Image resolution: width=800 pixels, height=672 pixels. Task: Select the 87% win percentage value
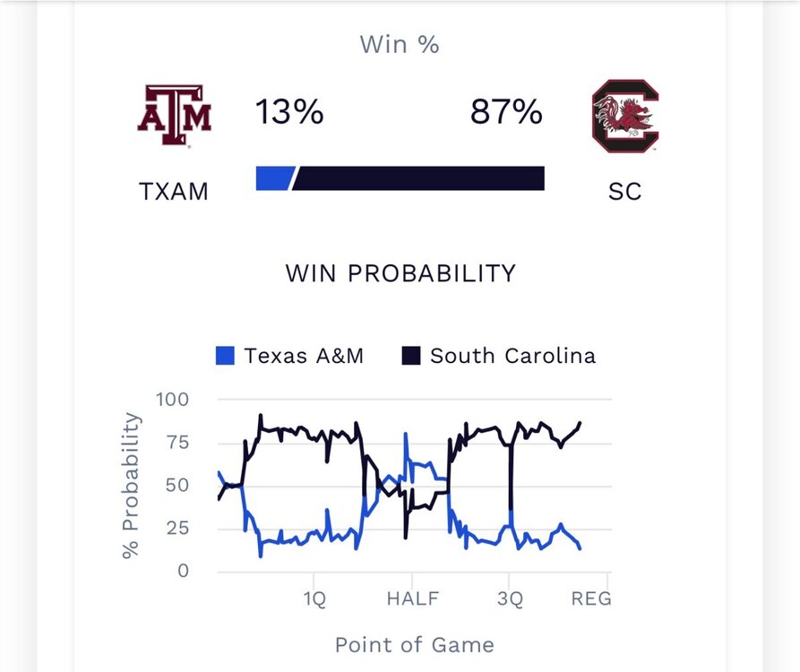coord(506,113)
